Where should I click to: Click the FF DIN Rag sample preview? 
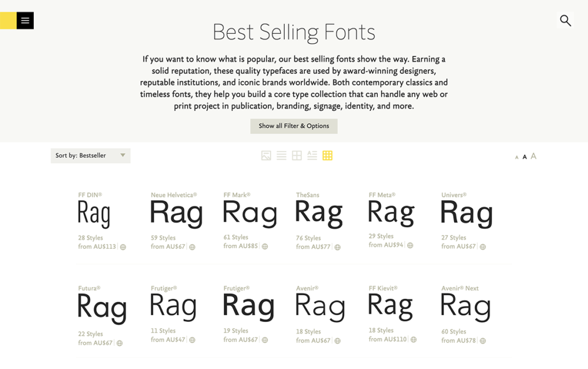(94, 214)
